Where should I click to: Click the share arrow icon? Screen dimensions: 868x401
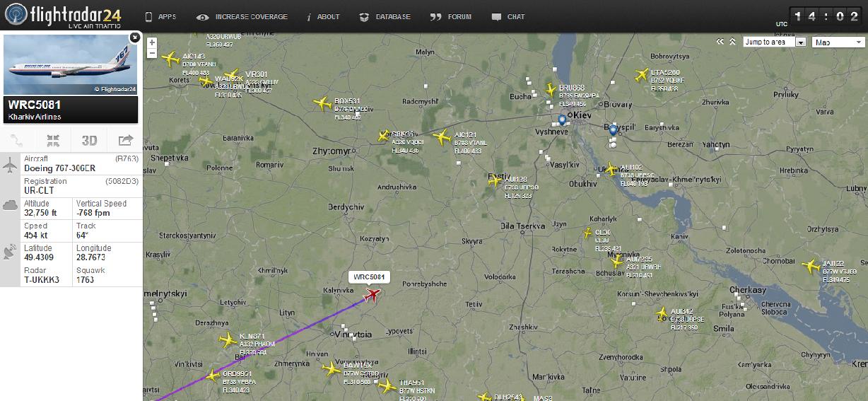tap(125, 140)
